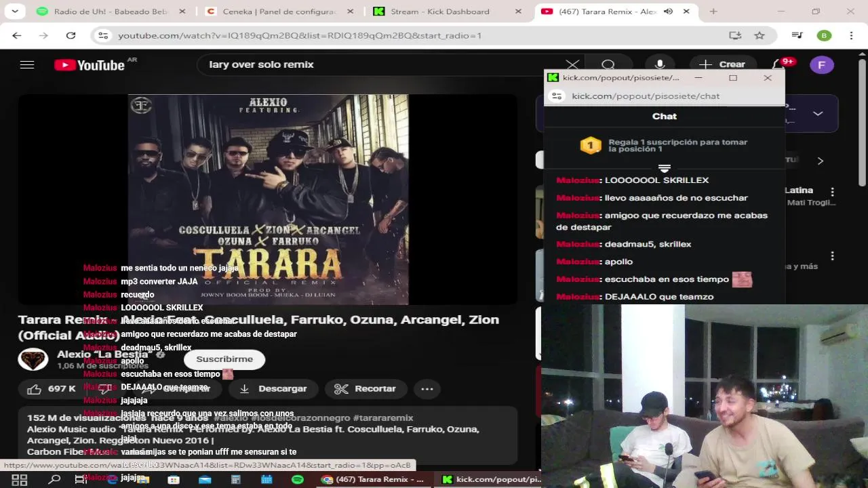Open Task View on the taskbar
868x488 pixels.
click(81, 480)
